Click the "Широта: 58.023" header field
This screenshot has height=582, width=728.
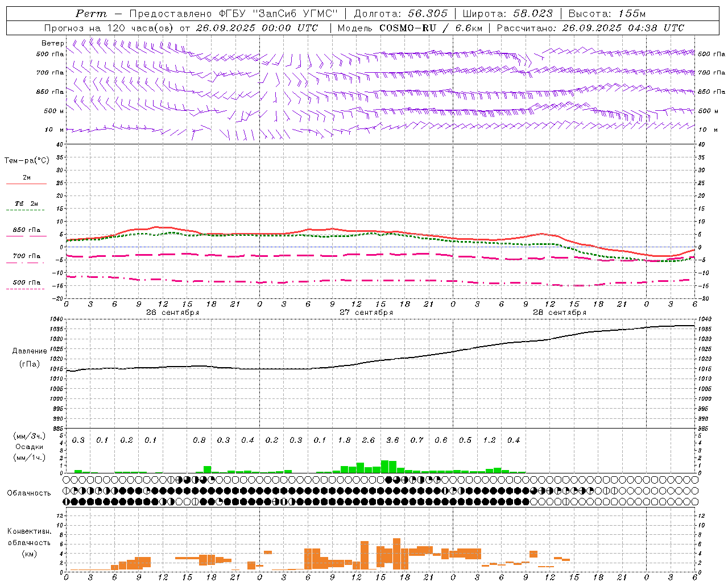point(507,14)
